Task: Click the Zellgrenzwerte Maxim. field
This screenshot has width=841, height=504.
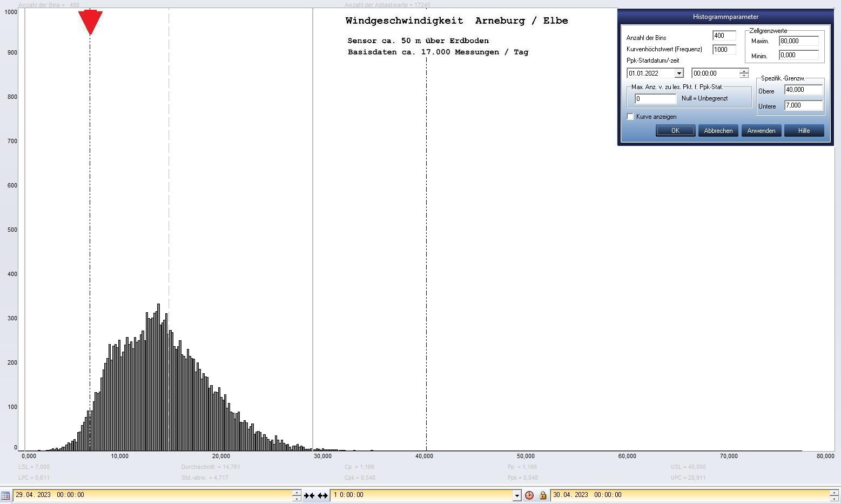Action: (798, 41)
